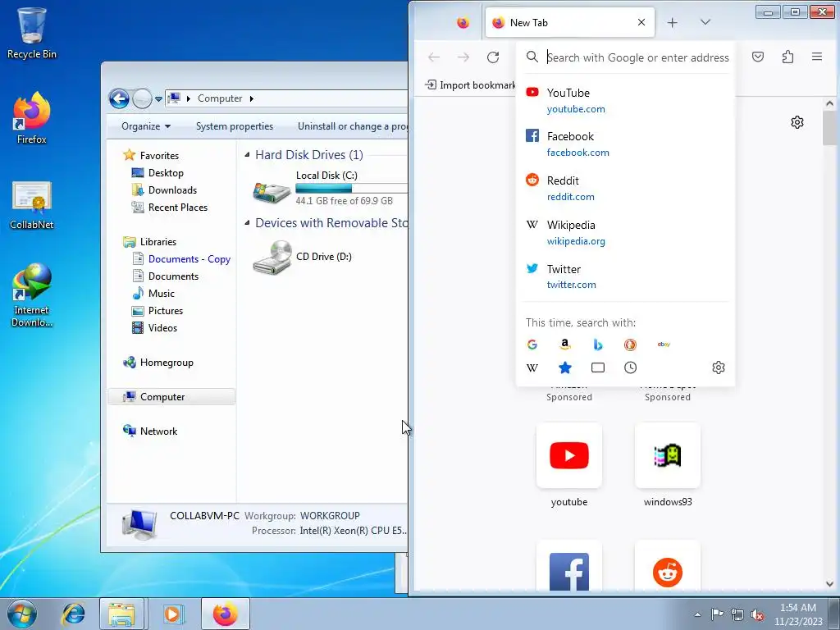The width and height of the screenshot is (840, 630).
Task: Search bookmarks star icon
Action: point(564,367)
